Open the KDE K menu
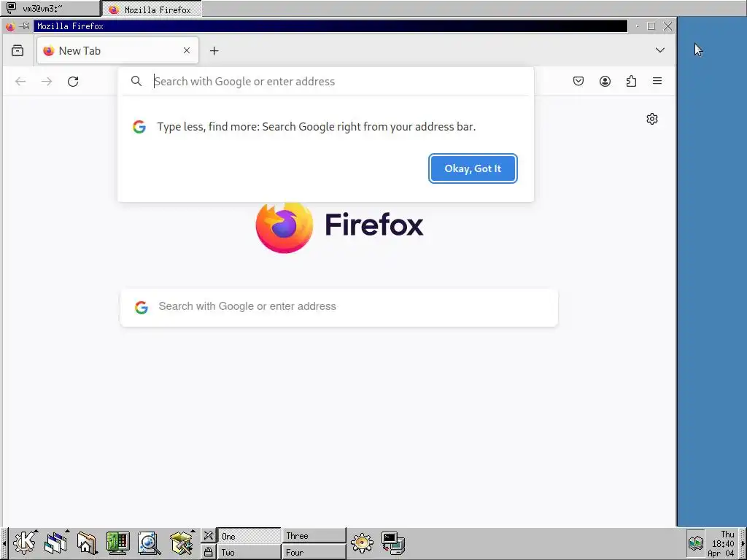This screenshot has width=747, height=560. [25, 542]
